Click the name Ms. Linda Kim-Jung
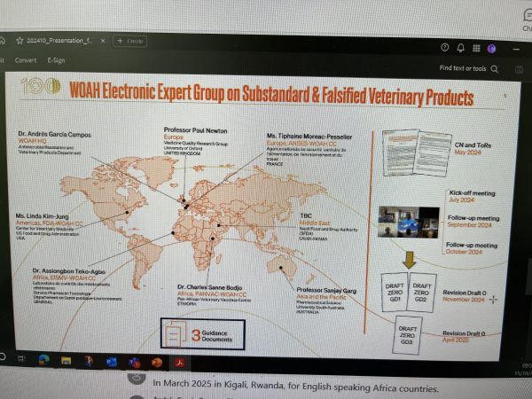 pyautogui.click(x=42, y=216)
